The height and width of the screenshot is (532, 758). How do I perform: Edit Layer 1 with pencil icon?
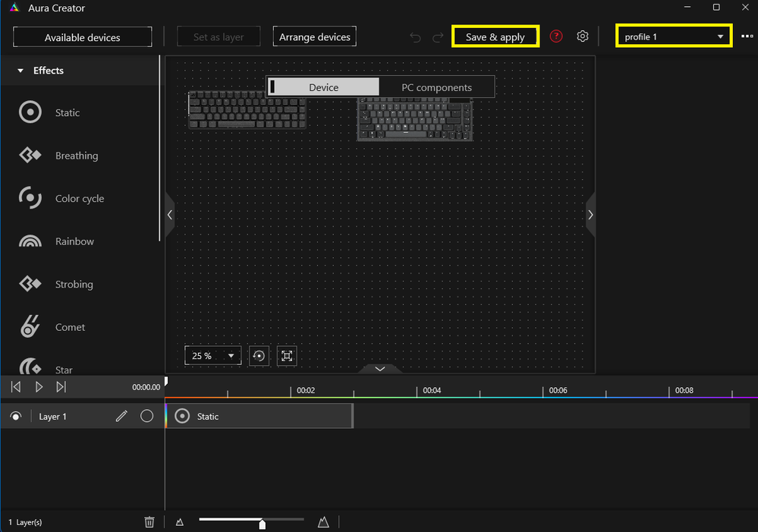[x=121, y=416]
